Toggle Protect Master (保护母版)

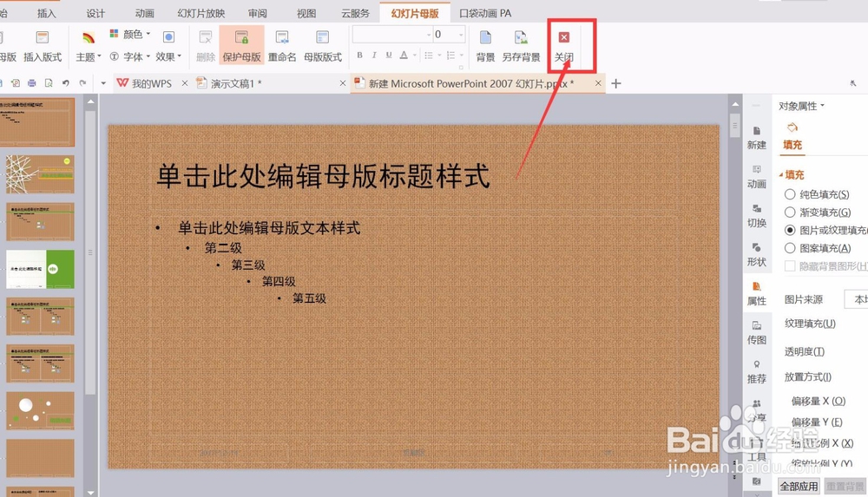[x=241, y=45]
